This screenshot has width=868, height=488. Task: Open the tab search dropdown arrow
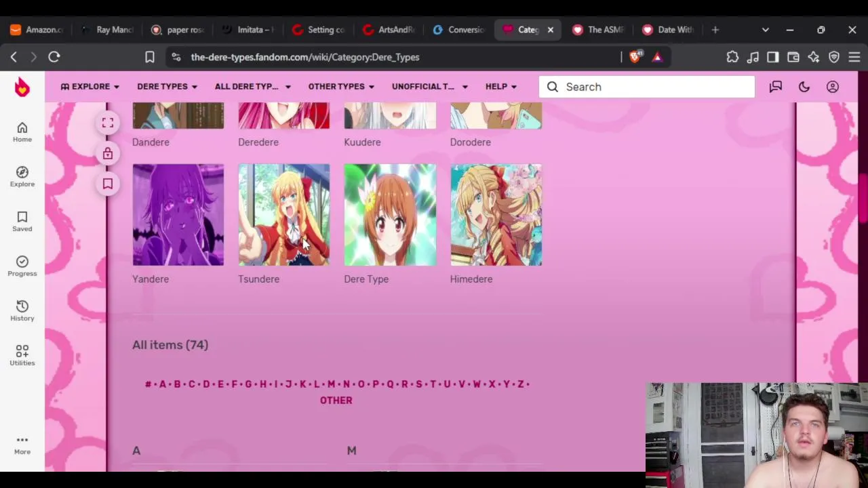[x=766, y=30]
